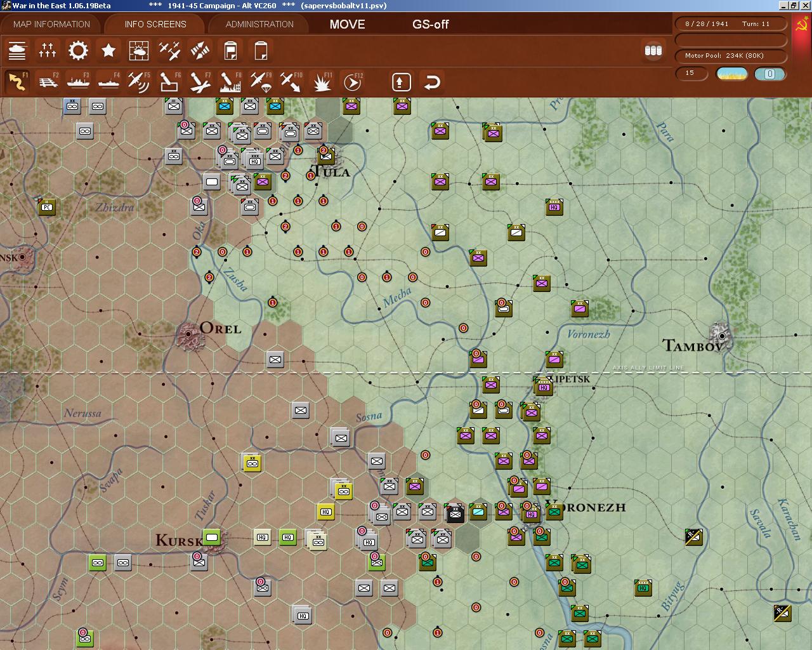812x650 pixels.
Task: Select F11 explosion mode icon
Action: pos(322,82)
